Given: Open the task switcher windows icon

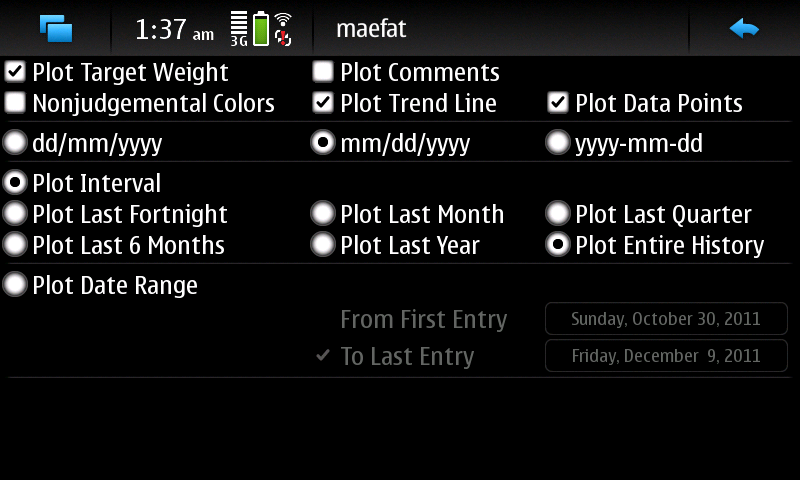Looking at the screenshot, I should click(56, 29).
